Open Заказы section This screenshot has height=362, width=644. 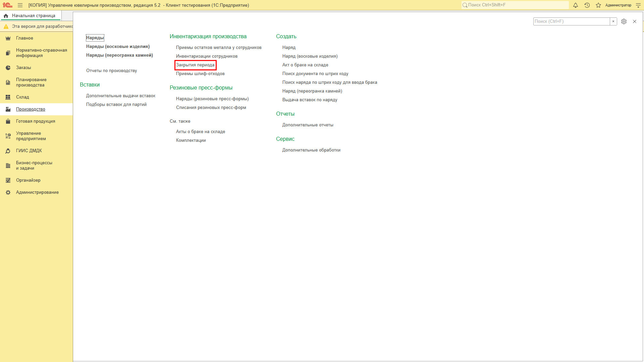23,68
